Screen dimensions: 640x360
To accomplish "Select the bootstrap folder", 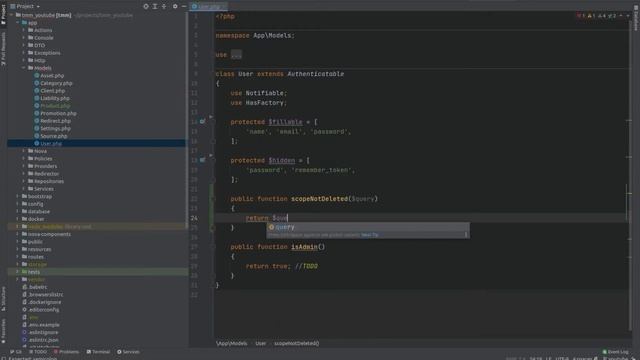I will 36,196.
